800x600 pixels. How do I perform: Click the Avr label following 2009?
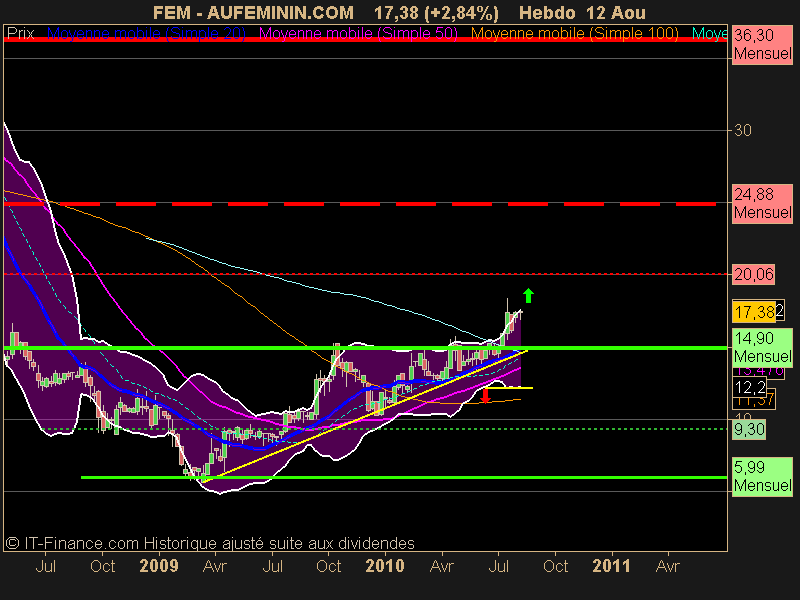[x=215, y=566]
